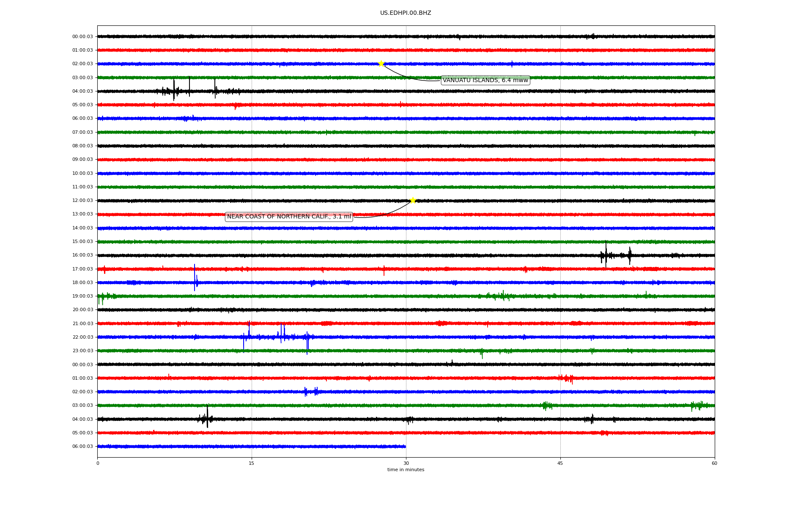Click the 60 minute x-axis tick label

click(x=714, y=463)
